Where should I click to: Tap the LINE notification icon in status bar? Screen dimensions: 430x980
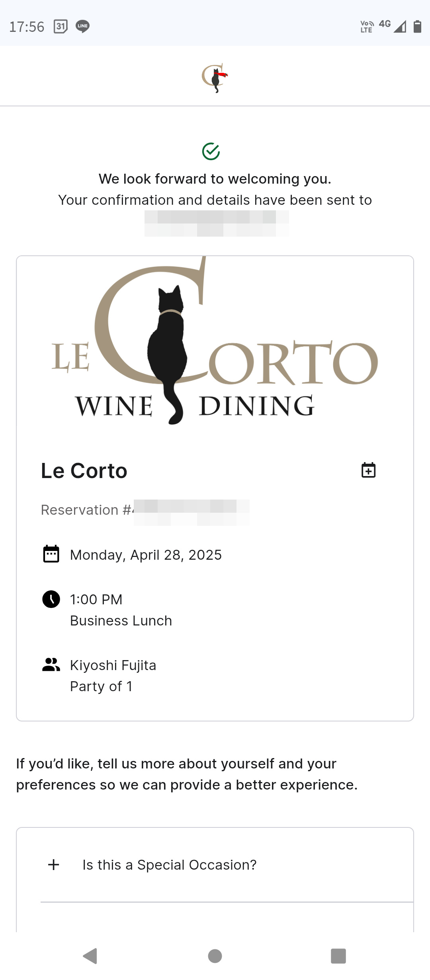(82, 26)
